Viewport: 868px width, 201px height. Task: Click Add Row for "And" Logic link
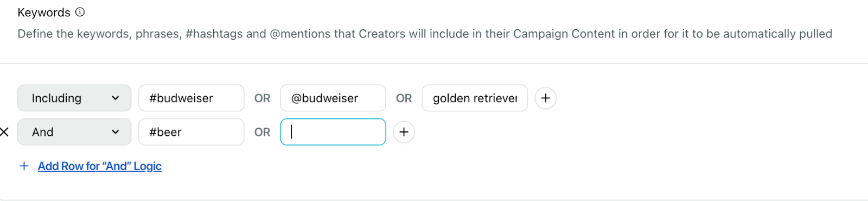pos(100,166)
